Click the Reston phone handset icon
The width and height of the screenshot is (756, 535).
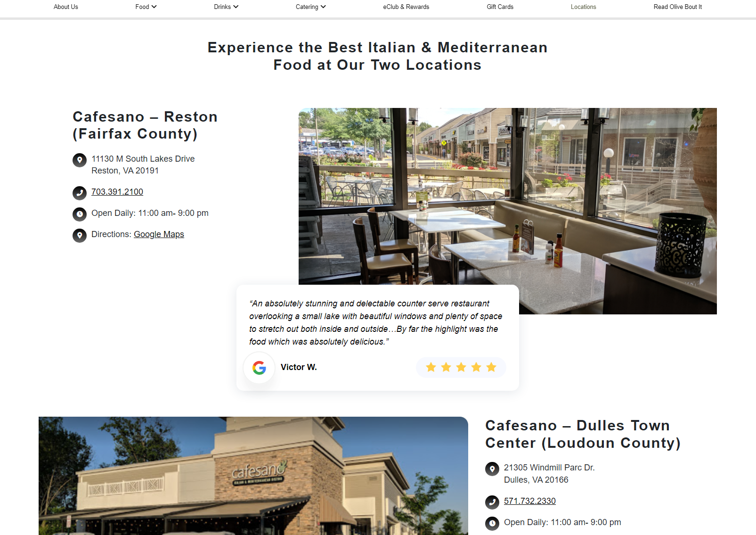(80, 193)
